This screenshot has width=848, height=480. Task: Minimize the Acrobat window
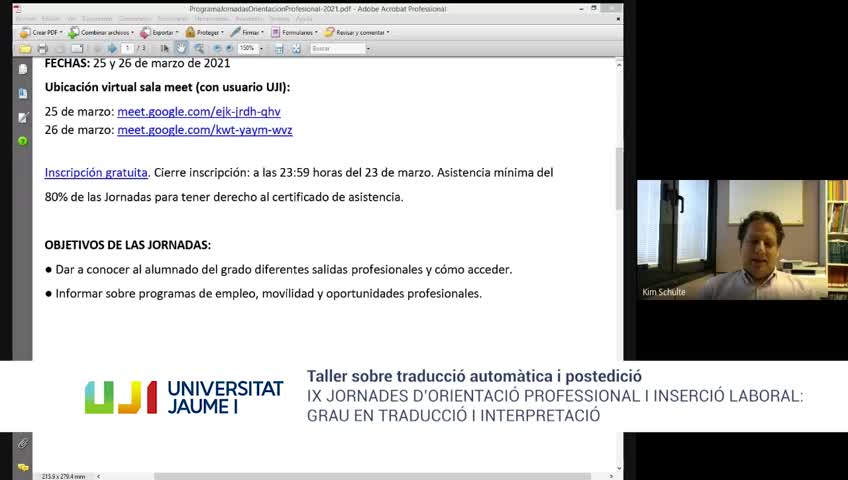[x=580, y=9]
